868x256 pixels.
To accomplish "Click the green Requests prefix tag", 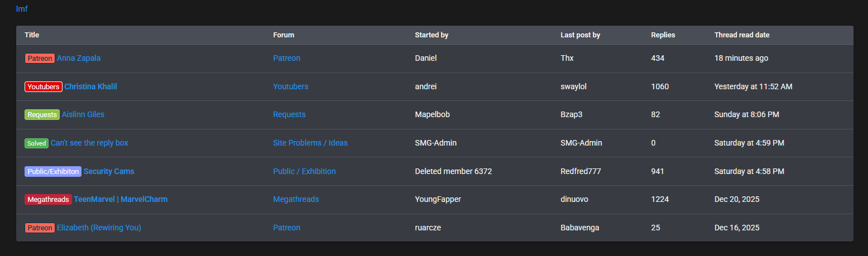I will coord(42,114).
